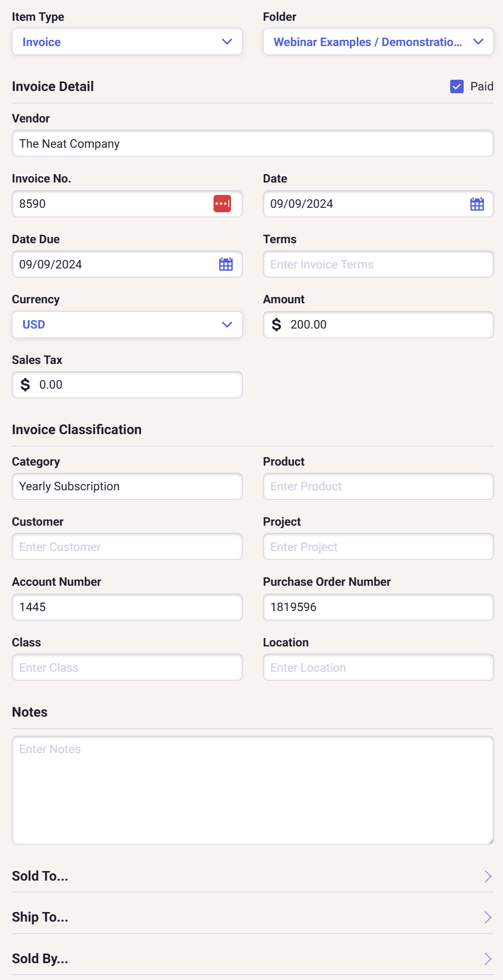Click the Enter Product field
Screen dimensions: 503x980
coord(378,486)
